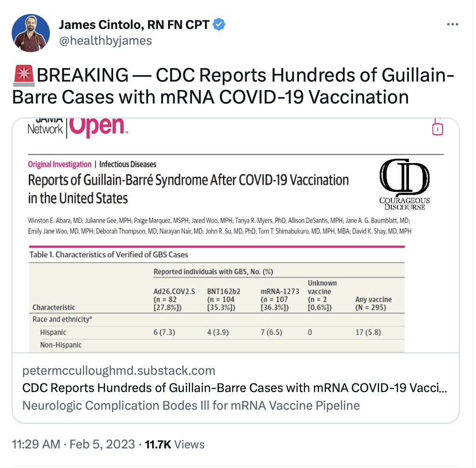
Task: Click Table 1 heading in the preview image
Action: click(109, 255)
